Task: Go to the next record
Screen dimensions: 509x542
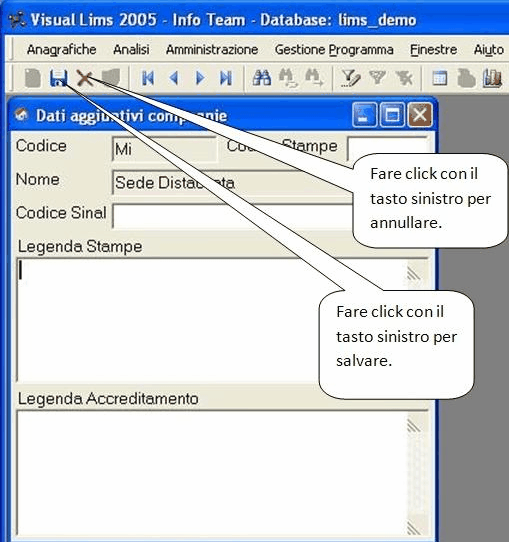Action: coord(200,78)
